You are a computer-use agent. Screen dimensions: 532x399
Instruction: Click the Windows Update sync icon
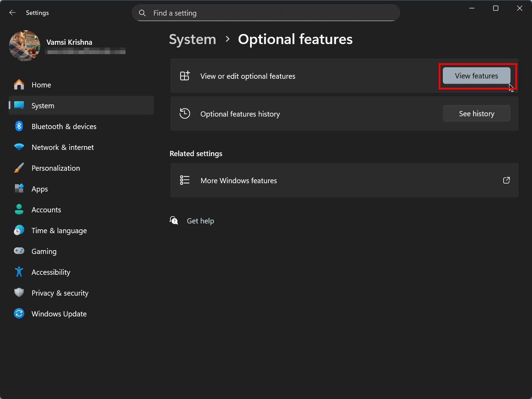tap(19, 314)
